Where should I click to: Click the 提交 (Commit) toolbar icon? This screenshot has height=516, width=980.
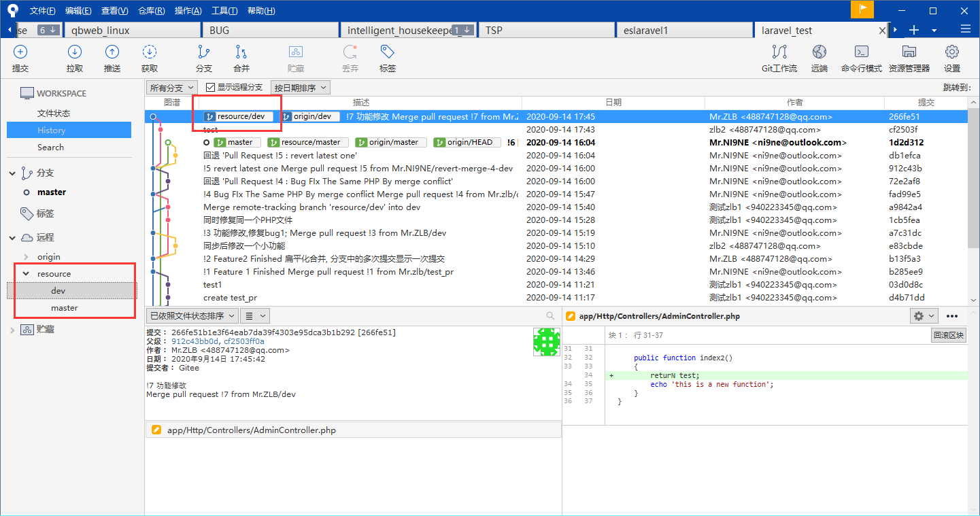[20, 52]
